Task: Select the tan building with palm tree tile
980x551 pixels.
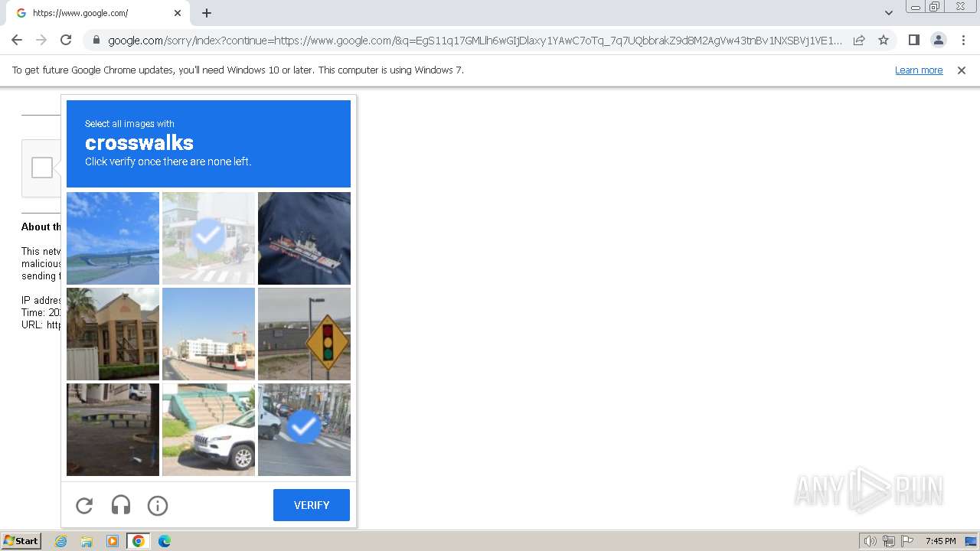Action: click(113, 334)
